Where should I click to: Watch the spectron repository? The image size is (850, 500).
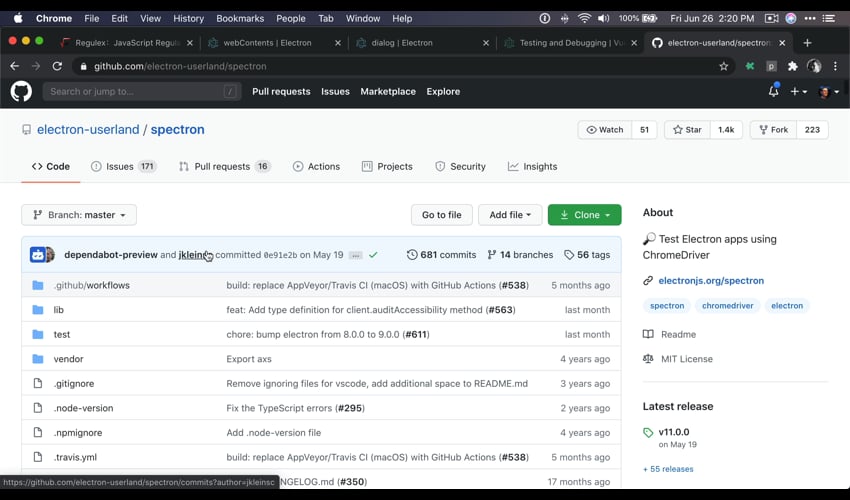coord(605,130)
